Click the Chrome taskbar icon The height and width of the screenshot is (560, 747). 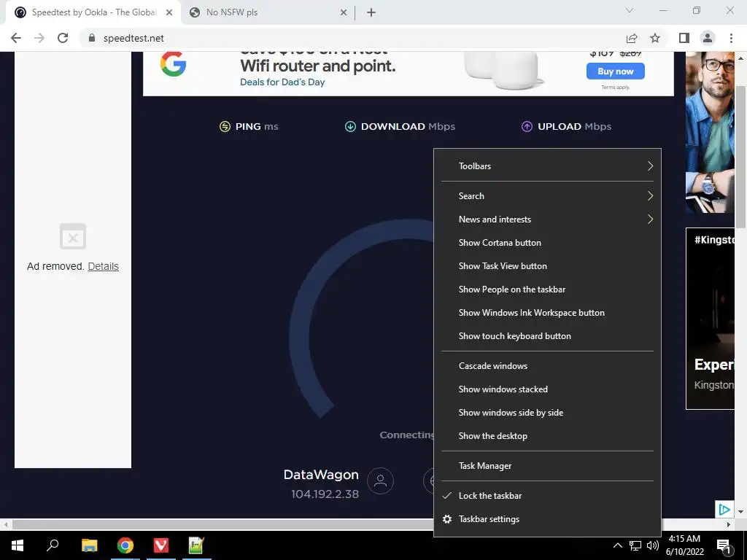pos(125,545)
